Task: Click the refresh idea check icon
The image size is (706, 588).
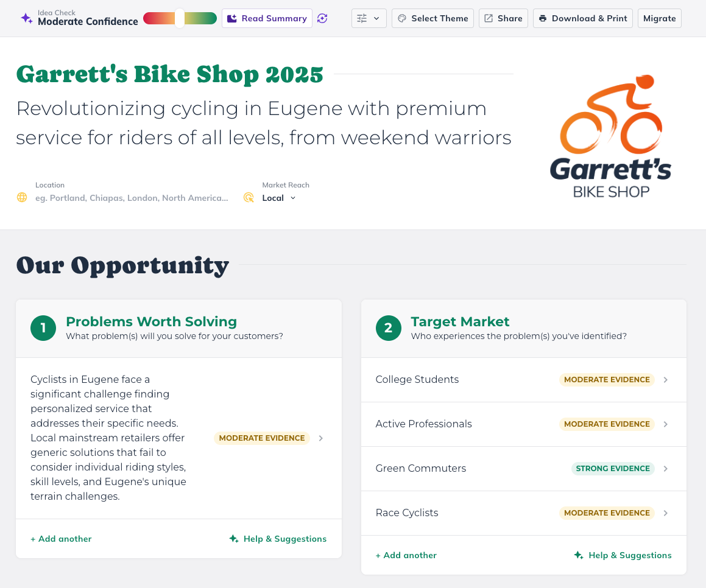Action: (322, 18)
